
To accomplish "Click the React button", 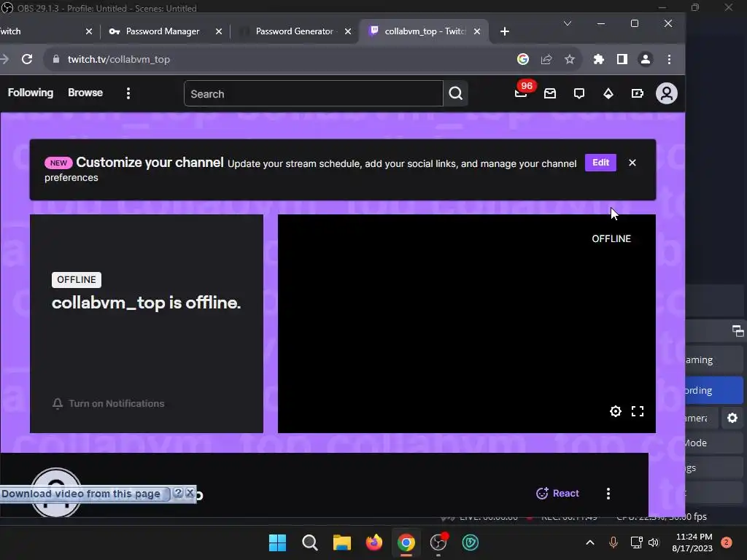I will point(557,494).
